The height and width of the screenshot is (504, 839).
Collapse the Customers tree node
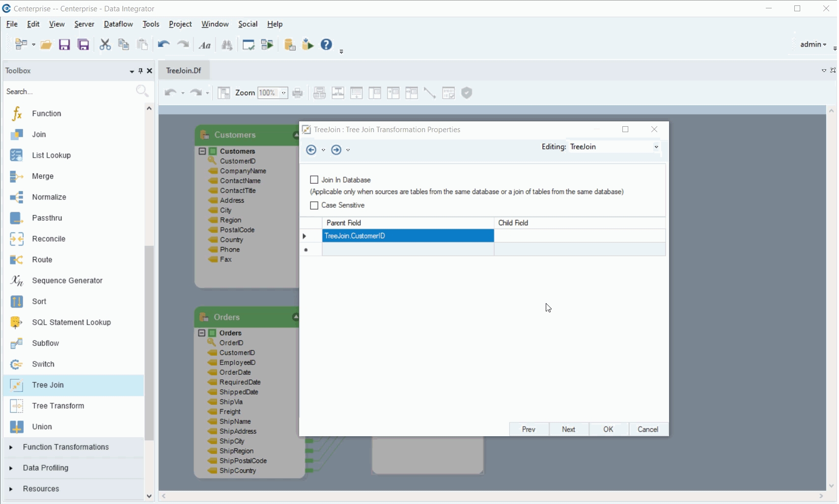point(202,151)
